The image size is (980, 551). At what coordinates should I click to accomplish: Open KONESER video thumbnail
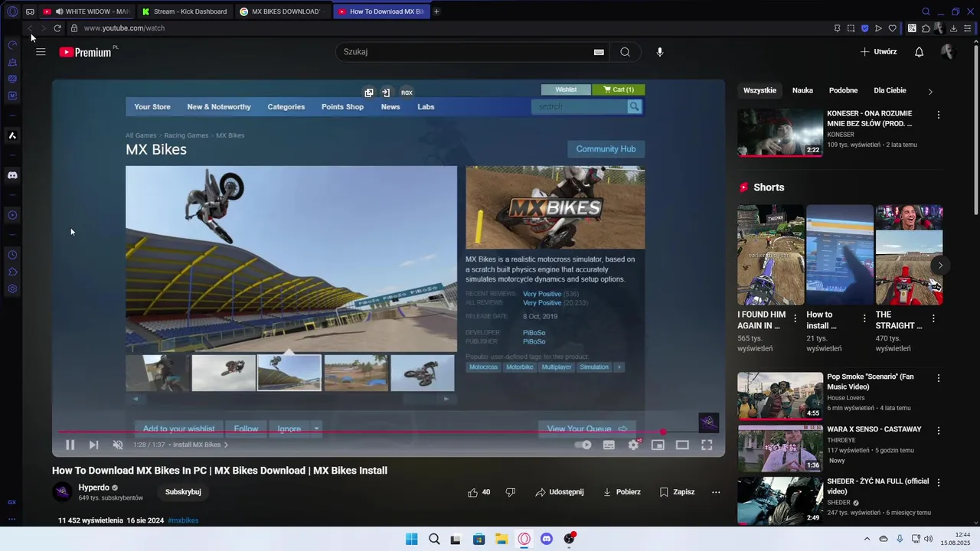pyautogui.click(x=780, y=132)
